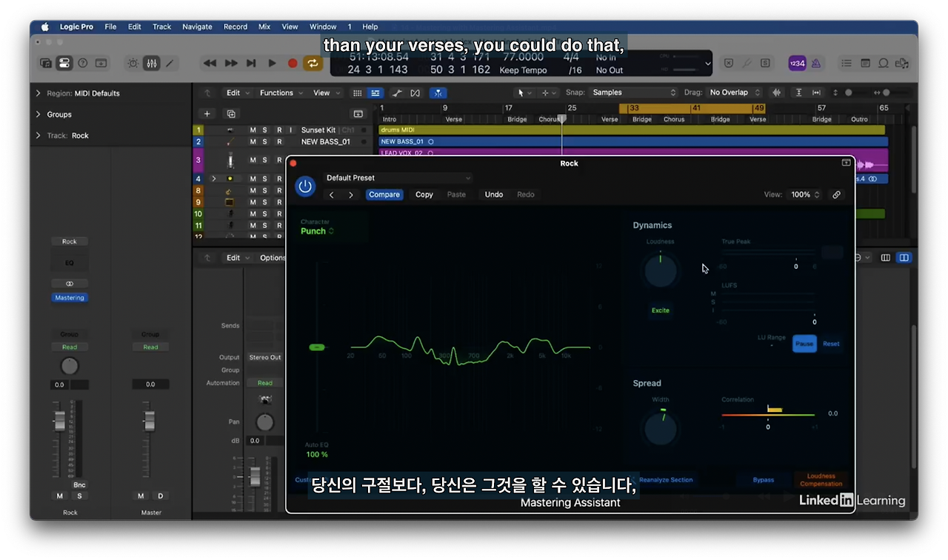The height and width of the screenshot is (560, 948).
Task: Click the plugin Bypass button
Action: 764,480
